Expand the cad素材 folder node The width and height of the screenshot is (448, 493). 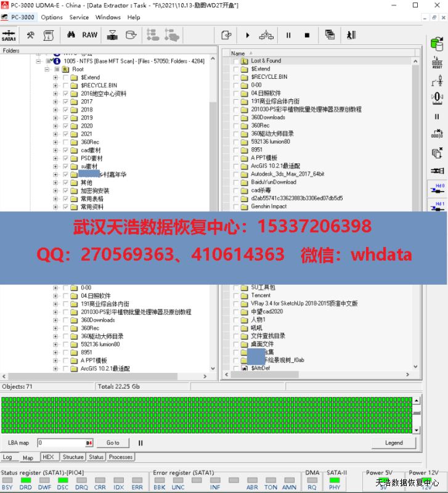pos(55,150)
